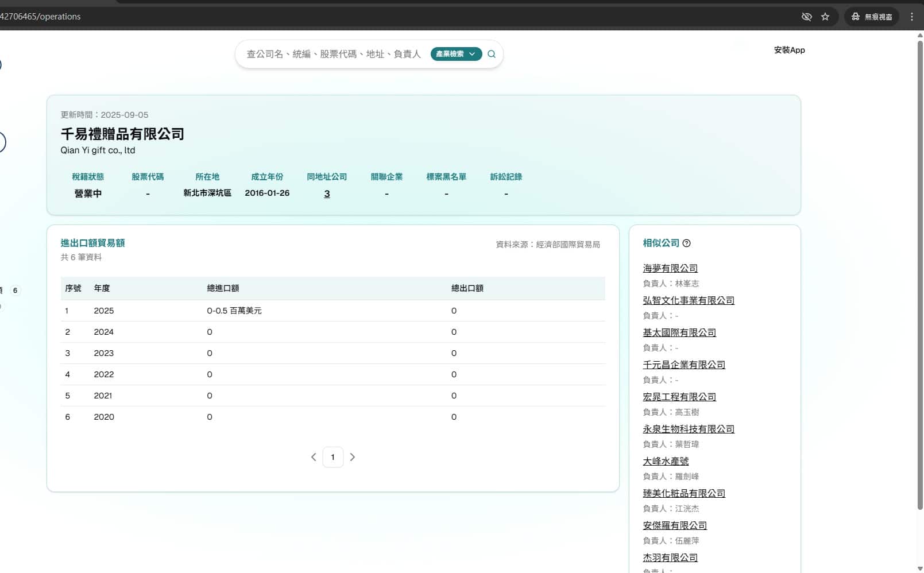Click the sidebar badge showing 6

[x=14, y=291]
